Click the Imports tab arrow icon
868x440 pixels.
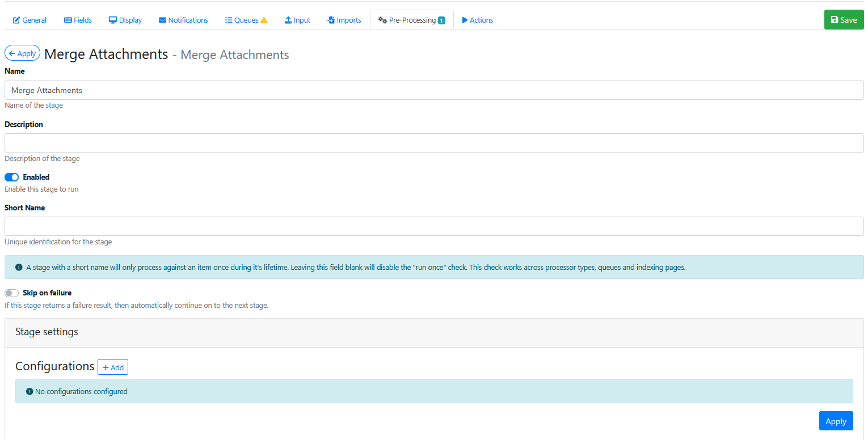tap(331, 20)
